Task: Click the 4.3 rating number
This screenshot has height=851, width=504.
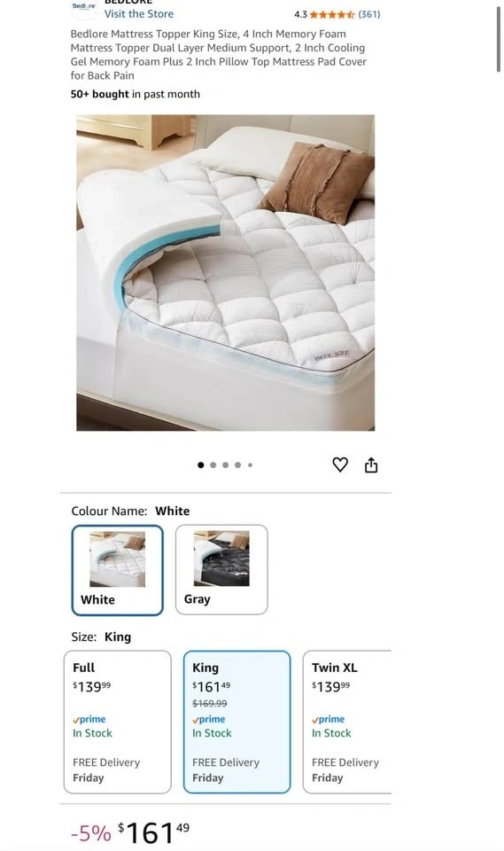Action: pyautogui.click(x=300, y=15)
